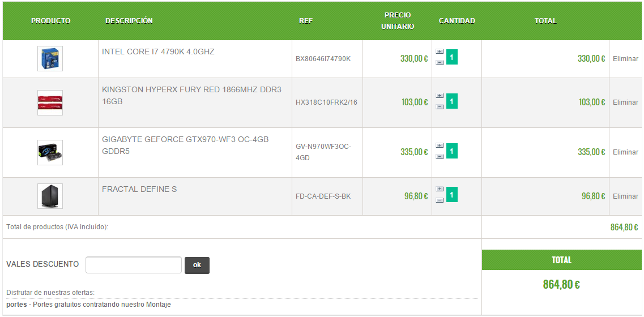Open FRACTAL DEFINE S description link
The height and width of the screenshot is (317, 644).
click(x=140, y=189)
